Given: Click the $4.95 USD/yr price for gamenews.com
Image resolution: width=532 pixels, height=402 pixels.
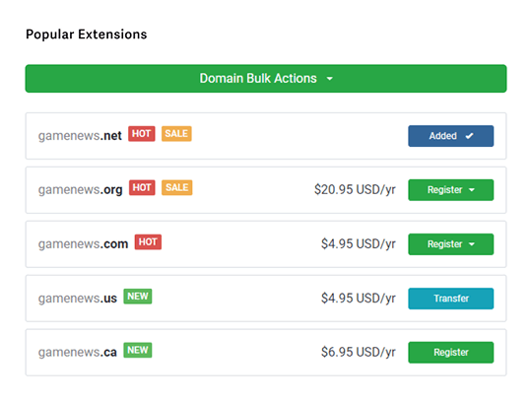Looking at the screenshot, I should (x=359, y=244).
